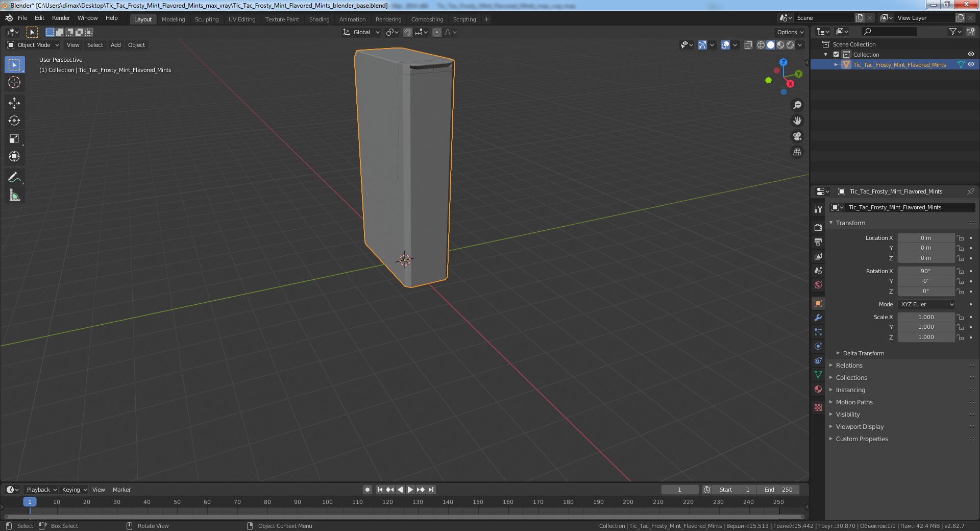Click the pan view hand icon

point(797,120)
